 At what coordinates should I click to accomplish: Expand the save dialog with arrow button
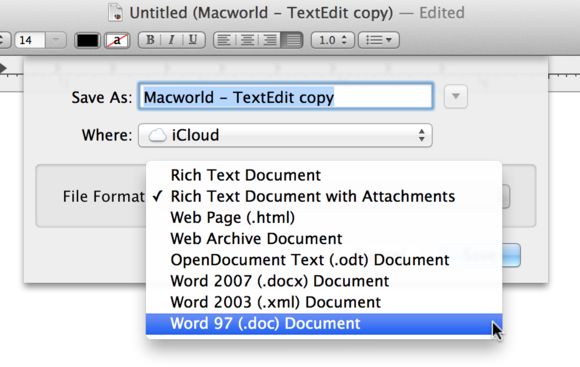(x=456, y=97)
